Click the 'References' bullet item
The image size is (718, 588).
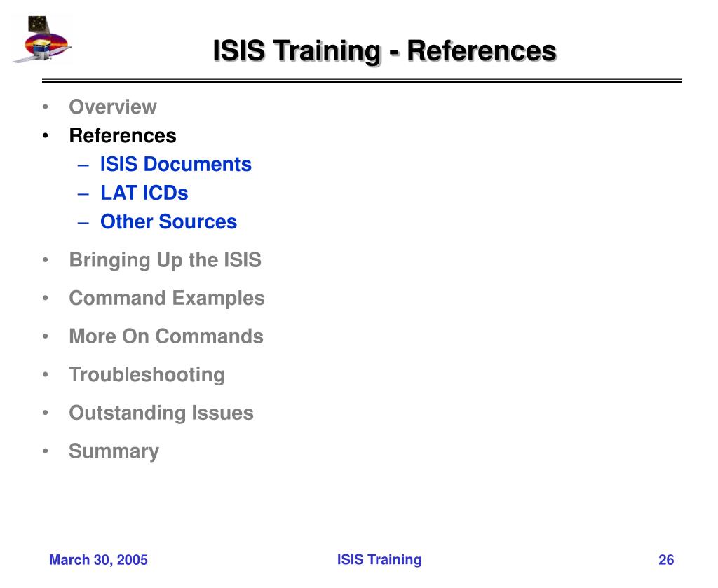point(123,135)
